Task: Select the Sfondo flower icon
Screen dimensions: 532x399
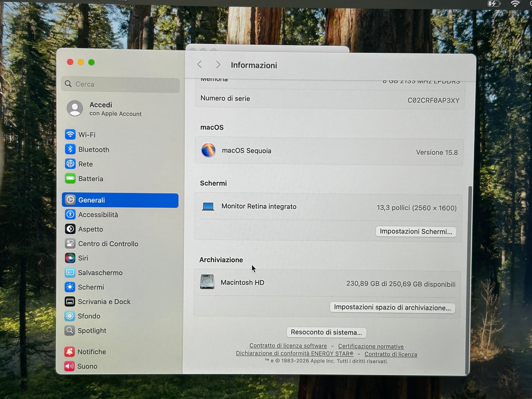Action: pyautogui.click(x=70, y=316)
